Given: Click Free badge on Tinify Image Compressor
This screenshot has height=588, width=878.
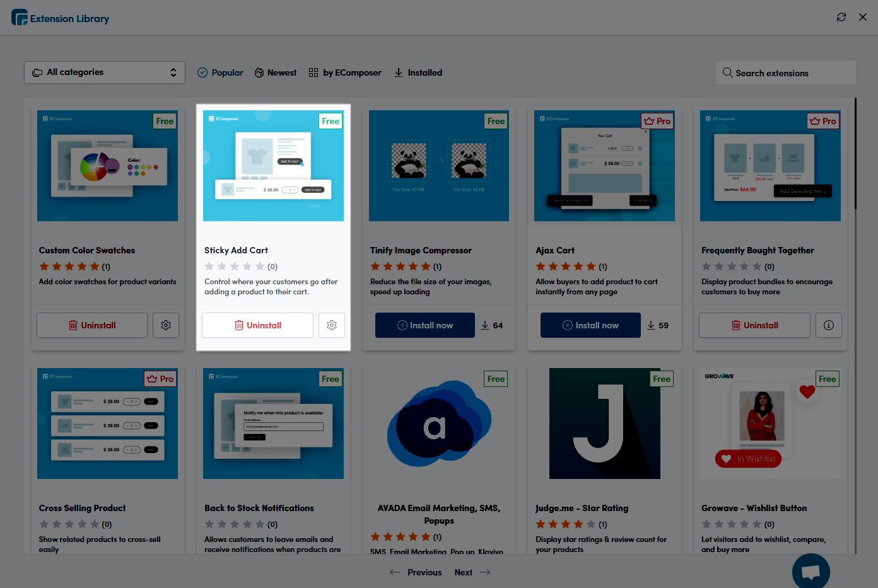Looking at the screenshot, I should click(496, 121).
